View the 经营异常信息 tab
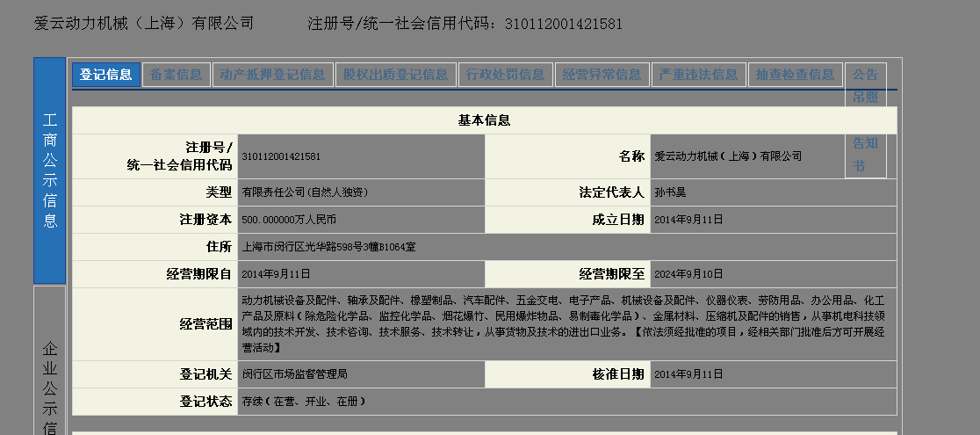The width and height of the screenshot is (980, 435). click(602, 75)
